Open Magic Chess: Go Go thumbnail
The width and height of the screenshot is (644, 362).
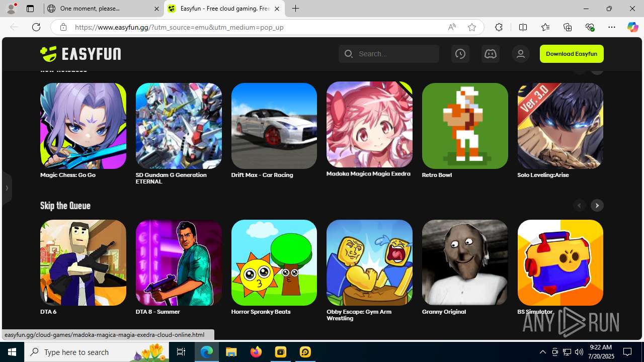(83, 126)
